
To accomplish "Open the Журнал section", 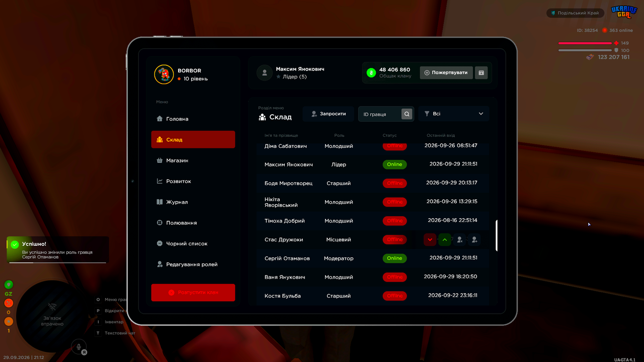I will click(193, 202).
